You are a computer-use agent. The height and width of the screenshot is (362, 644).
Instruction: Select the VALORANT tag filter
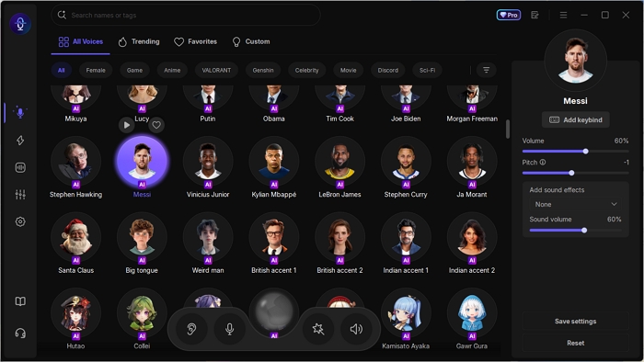click(x=216, y=70)
